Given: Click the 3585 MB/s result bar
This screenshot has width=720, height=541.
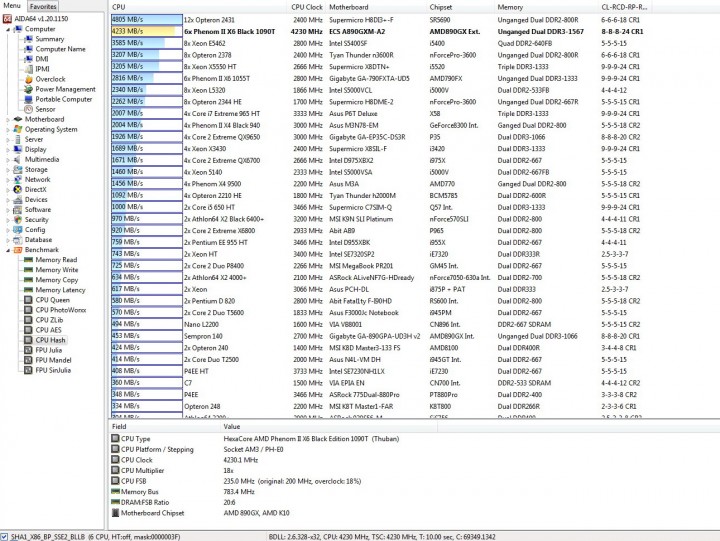Looking at the screenshot, I should click(x=146, y=43).
